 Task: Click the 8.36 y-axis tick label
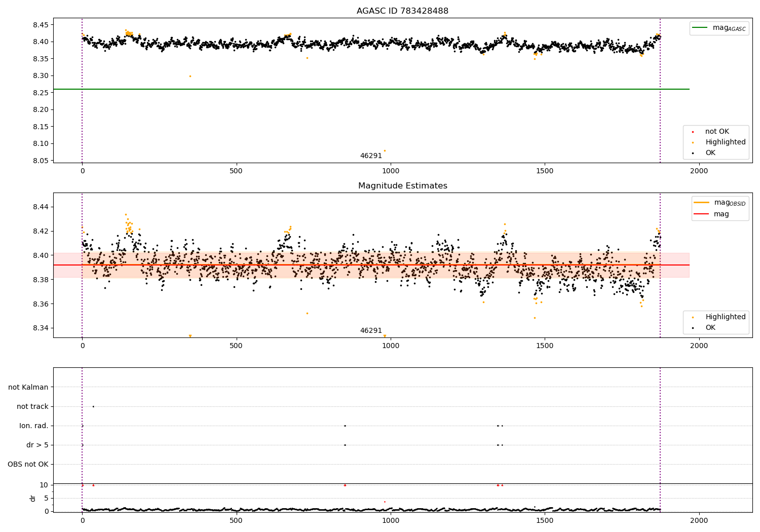coord(40,304)
